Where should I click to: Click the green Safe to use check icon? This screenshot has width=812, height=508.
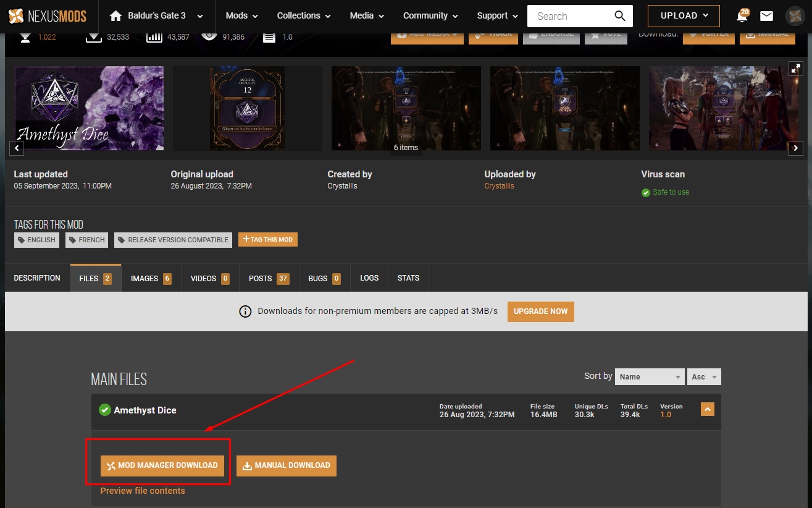645,192
